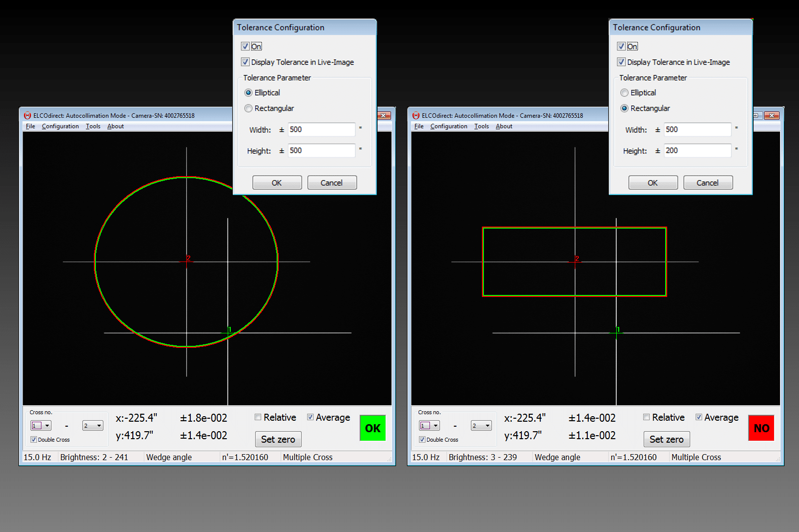Click Set zero button in left window
Image resolution: width=799 pixels, height=532 pixels.
pyautogui.click(x=278, y=439)
